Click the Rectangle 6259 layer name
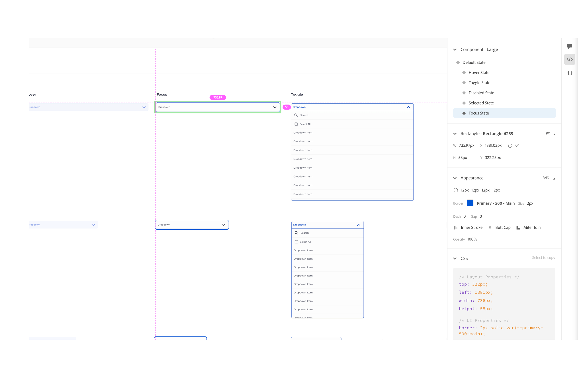588x378 pixels. [x=498, y=134]
